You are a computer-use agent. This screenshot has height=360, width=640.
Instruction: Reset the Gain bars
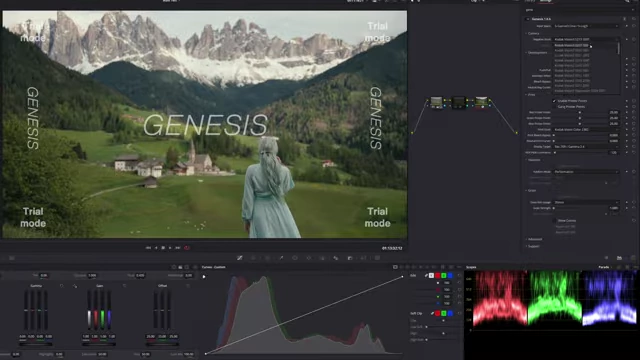pyautogui.click(x=124, y=286)
